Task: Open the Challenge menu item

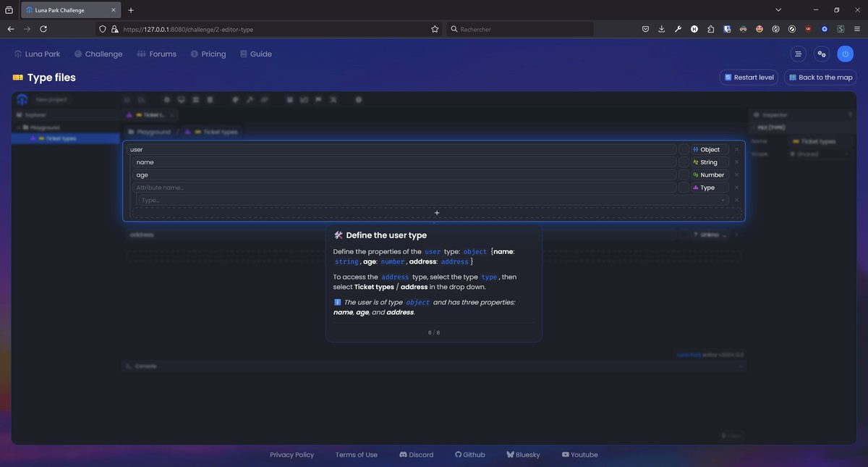Action: pyautogui.click(x=98, y=54)
